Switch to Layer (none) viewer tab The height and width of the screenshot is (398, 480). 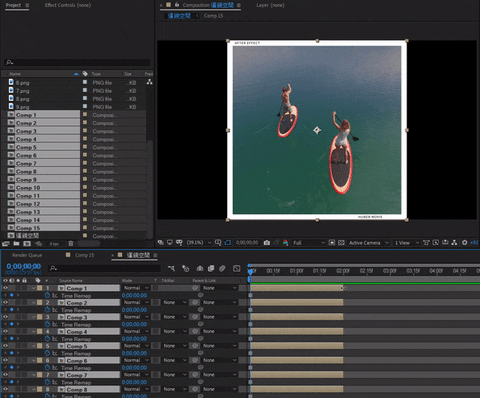(x=270, y=5)
